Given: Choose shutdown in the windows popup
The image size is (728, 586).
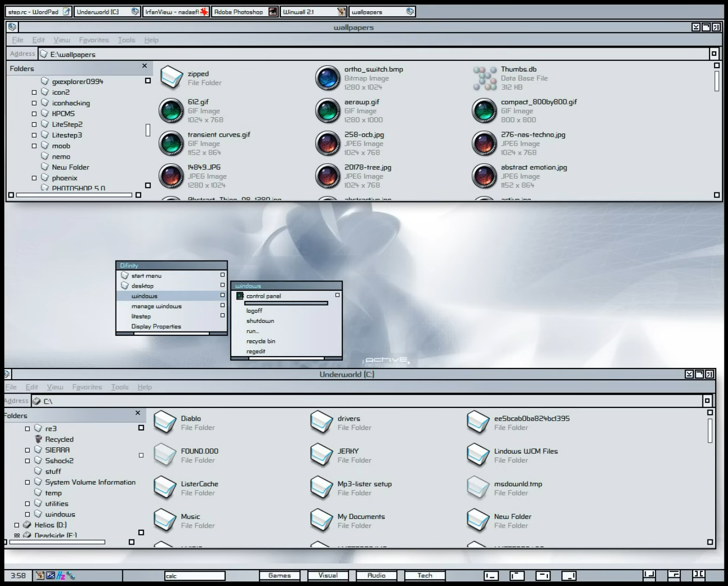Looking at the screenshot, I should pos(260,321).
